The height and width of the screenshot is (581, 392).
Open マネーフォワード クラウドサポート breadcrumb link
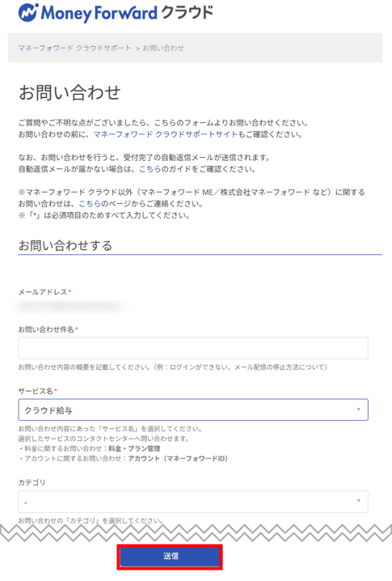pyautogui.click(x=75, y=49)
